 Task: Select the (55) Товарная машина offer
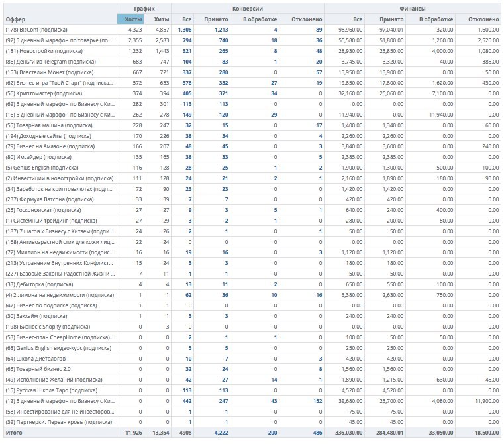[49, 125]
